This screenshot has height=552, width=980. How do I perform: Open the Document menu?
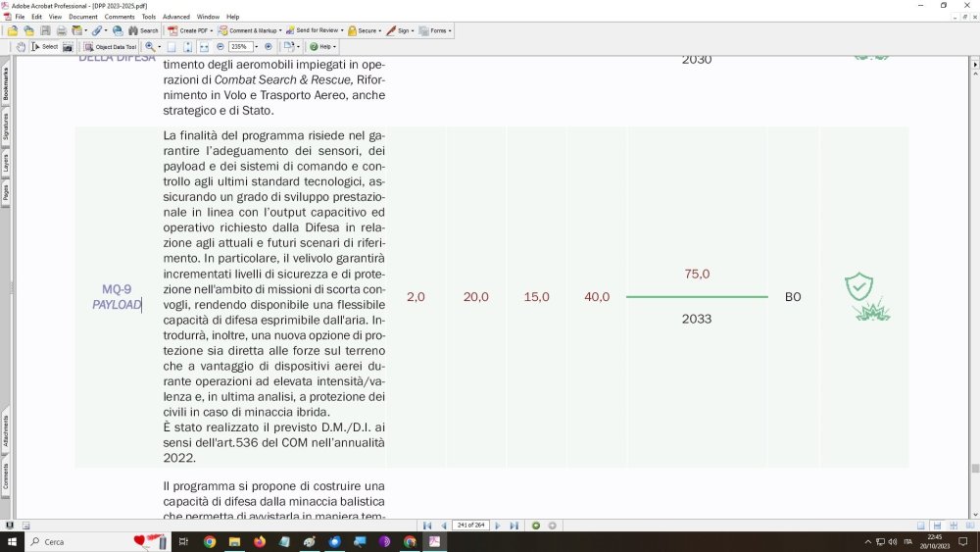[x=82, y=17]
